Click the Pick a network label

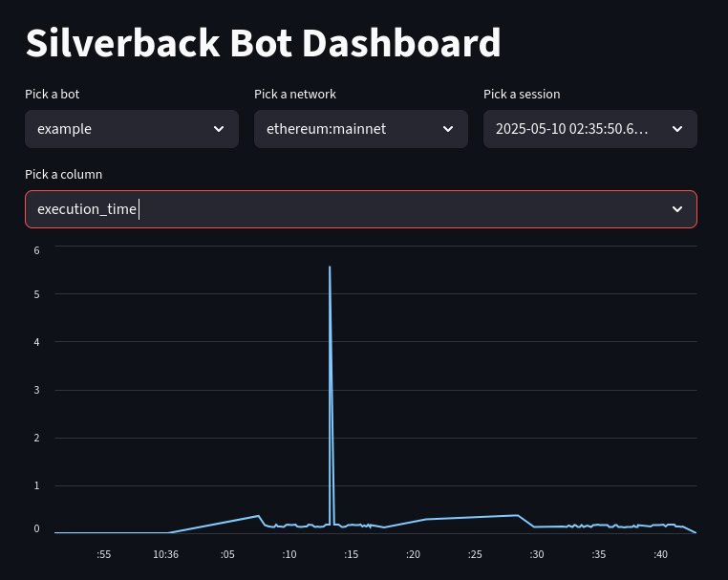pyautogui.click(x=295, y=95)
